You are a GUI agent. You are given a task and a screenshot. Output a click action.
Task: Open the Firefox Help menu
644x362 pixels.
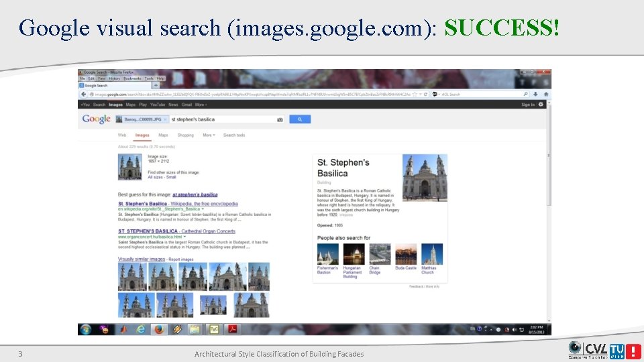pos(160,78)
